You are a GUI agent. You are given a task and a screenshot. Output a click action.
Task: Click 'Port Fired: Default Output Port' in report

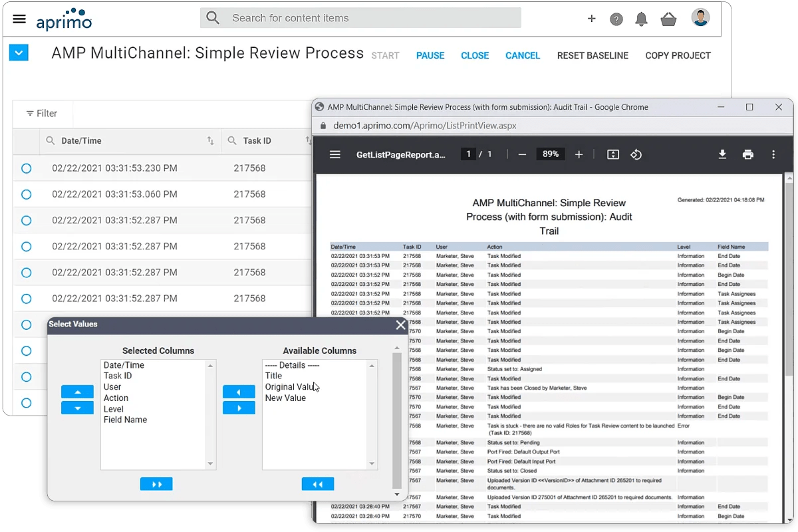click(522, 452)
